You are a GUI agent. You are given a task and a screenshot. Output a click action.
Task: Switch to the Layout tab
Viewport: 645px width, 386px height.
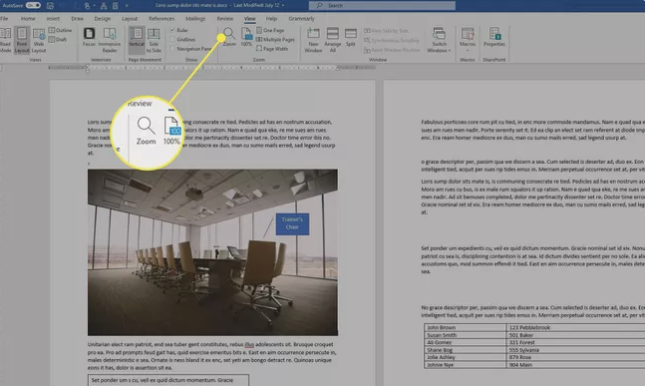[x=130, y=19]
